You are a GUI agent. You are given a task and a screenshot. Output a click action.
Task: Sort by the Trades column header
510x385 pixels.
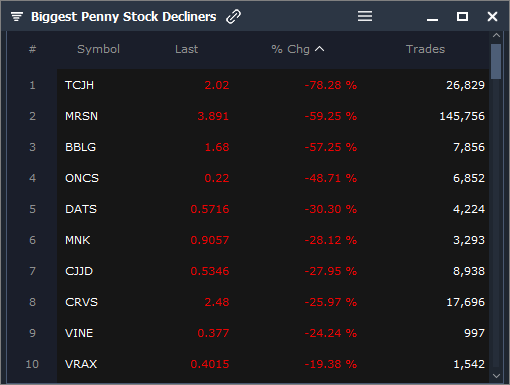point(425,49)
